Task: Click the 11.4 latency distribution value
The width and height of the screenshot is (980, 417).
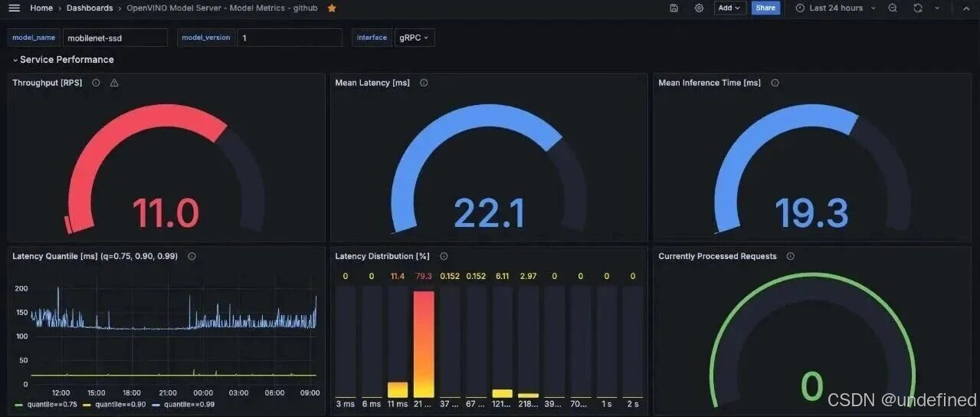Action: click(x=398, y=276)
